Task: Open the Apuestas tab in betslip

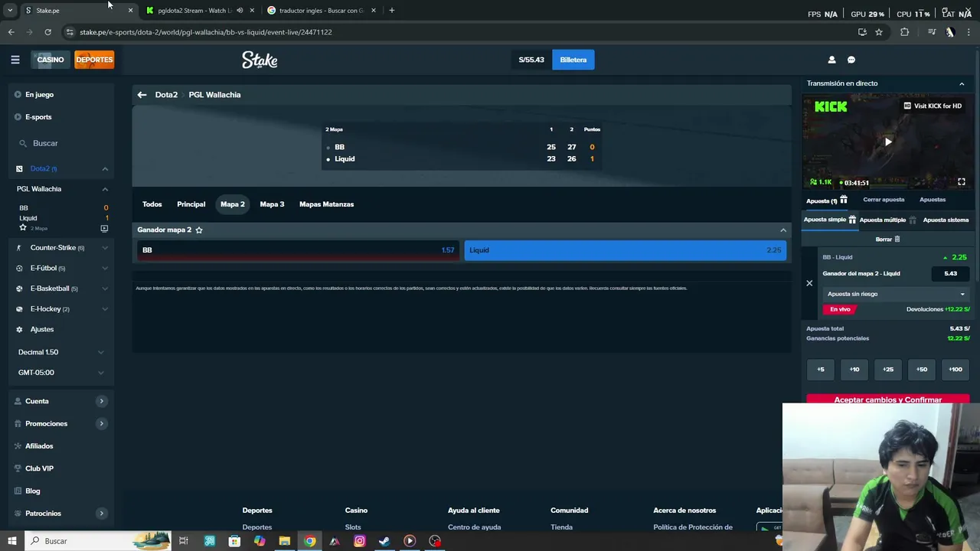Action: [x=933, y=200]
